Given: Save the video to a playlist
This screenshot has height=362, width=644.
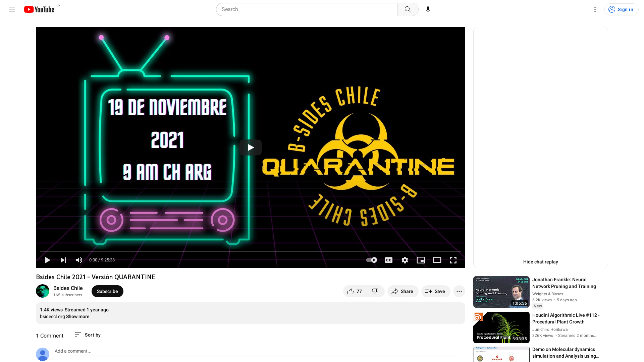Looking at the screenshot, I should (436, 291).
